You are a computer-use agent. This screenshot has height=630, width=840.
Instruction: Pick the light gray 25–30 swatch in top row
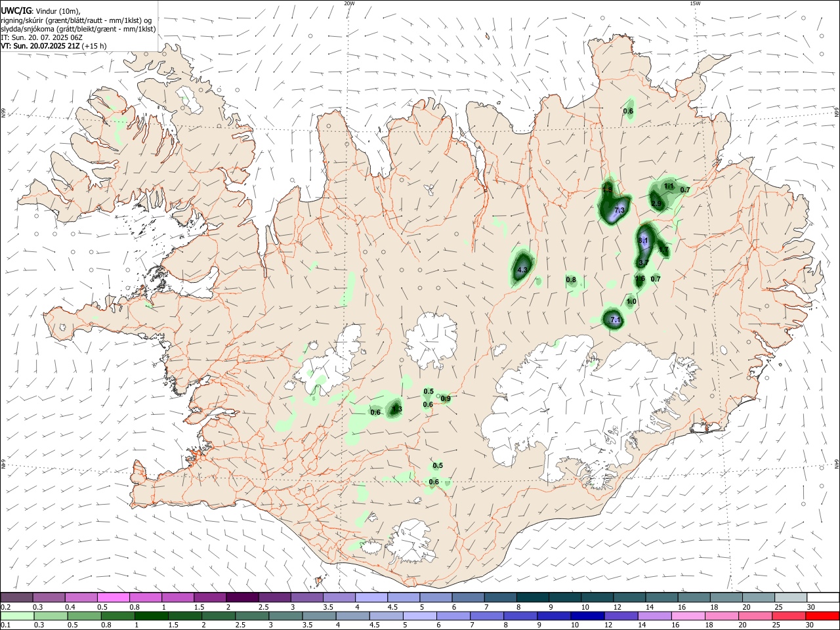[x=790, y=598]
